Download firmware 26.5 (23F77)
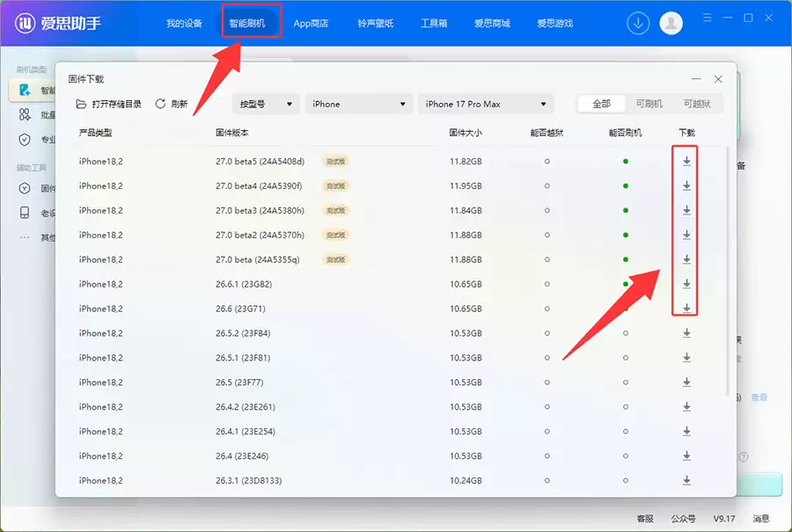 click(x=686, y=383)
